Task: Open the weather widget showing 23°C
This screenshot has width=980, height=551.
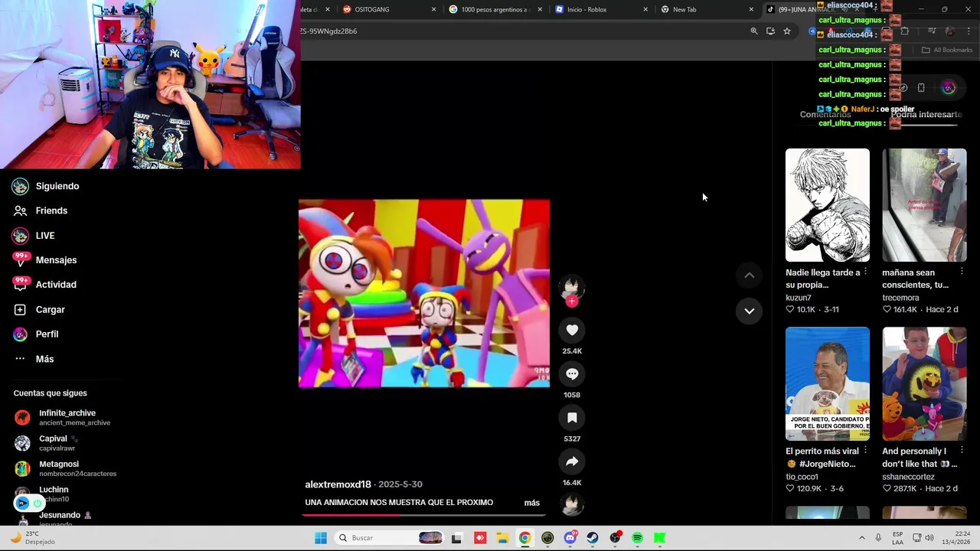Action: pyautogui.click(x=32, y=537)
